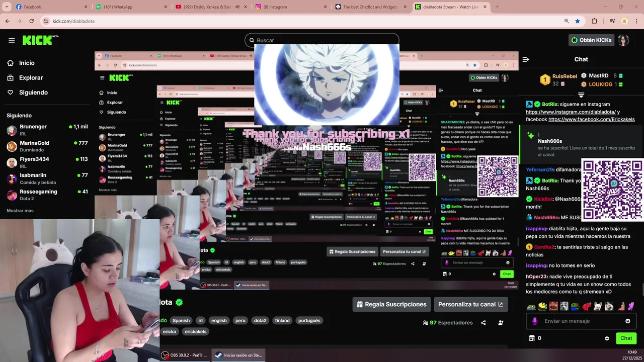
Task: Click the erickakels tag
Action: (x=196, y=332)
